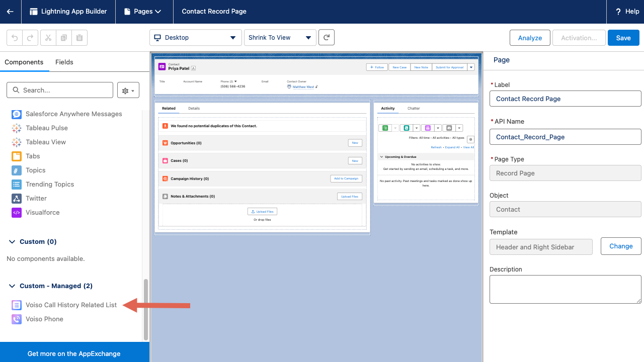Click the API Name input field

point(566,137)
